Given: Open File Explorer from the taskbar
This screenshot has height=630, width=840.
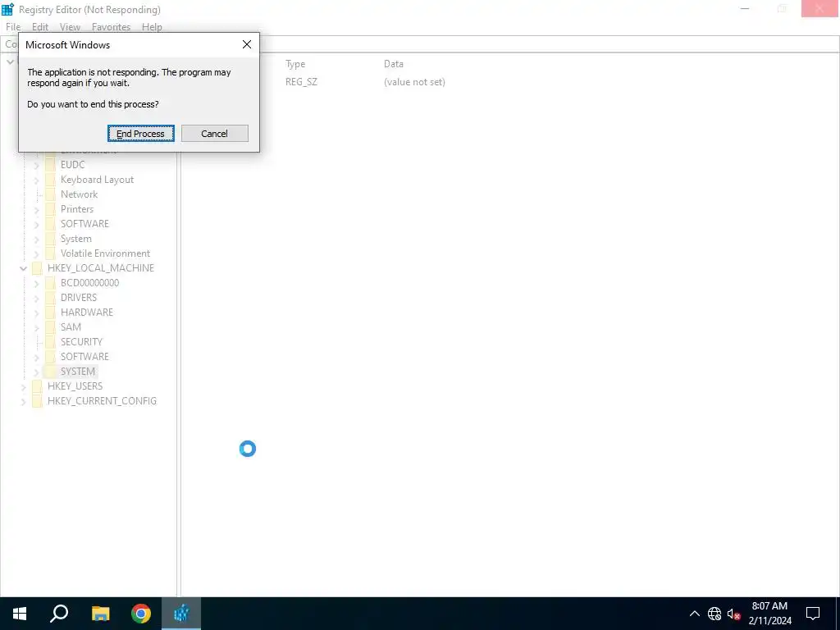Looking at the screenshot, I should (x=100, y=614).
